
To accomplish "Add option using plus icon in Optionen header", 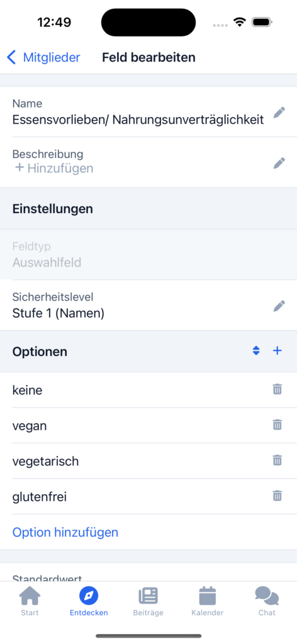I will (x=277, y=351).
